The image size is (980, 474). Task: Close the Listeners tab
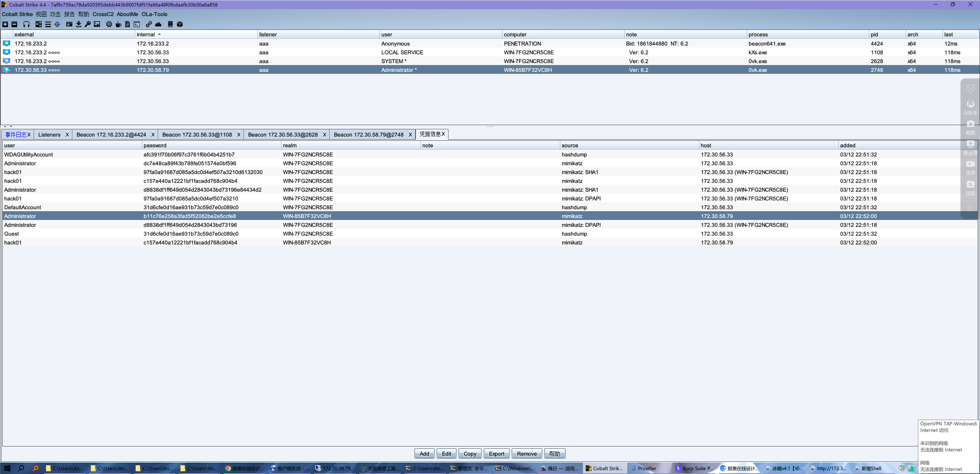pos(67,135)
